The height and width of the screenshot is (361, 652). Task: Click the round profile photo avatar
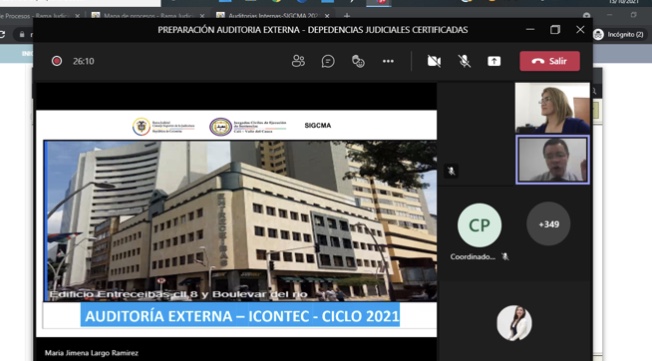click(514, 323)
